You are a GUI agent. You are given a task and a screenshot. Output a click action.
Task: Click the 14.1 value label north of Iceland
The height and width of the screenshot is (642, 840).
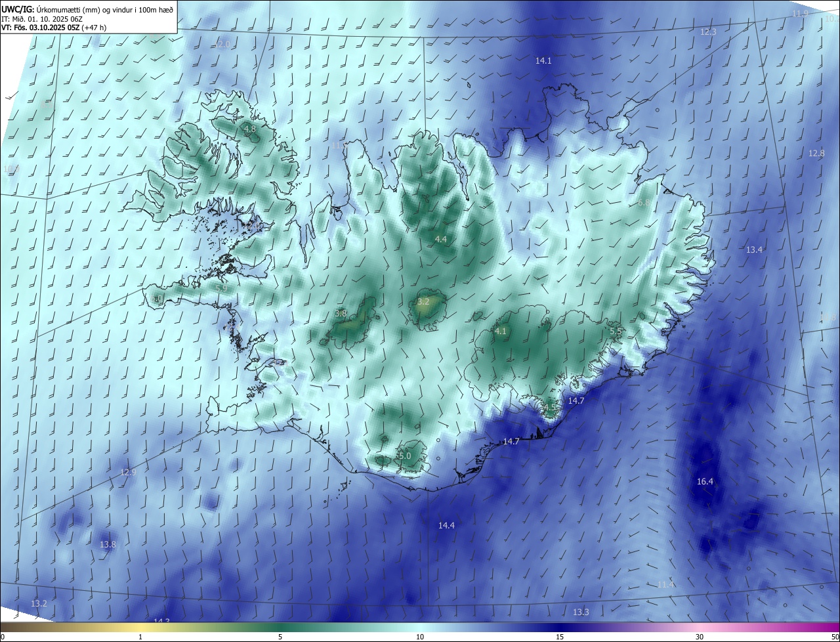point(543,60)
